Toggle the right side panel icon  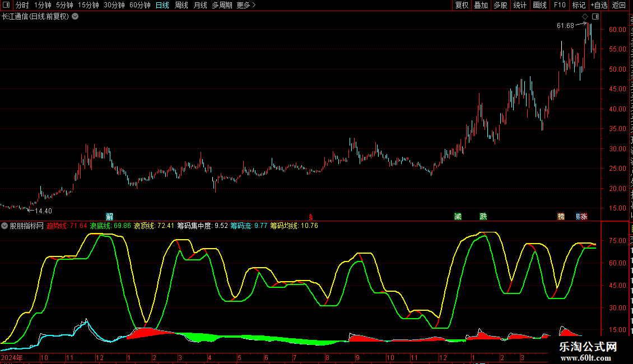[x=595, y=17]
